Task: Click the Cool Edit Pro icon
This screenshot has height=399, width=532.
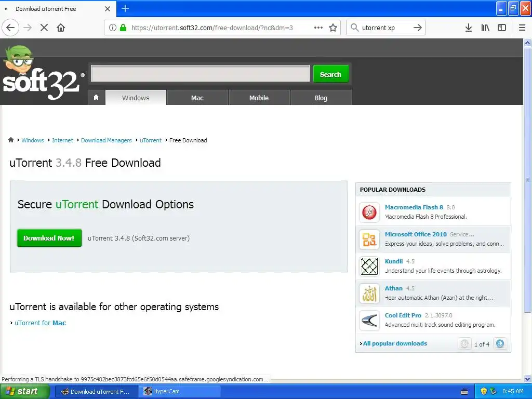Action: (x=369, y=320)
